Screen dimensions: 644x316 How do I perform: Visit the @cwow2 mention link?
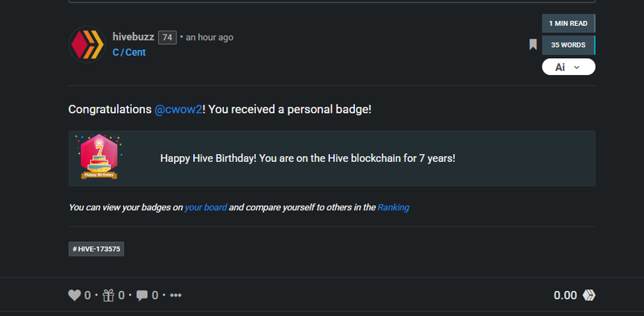click(x=178, y=110)
